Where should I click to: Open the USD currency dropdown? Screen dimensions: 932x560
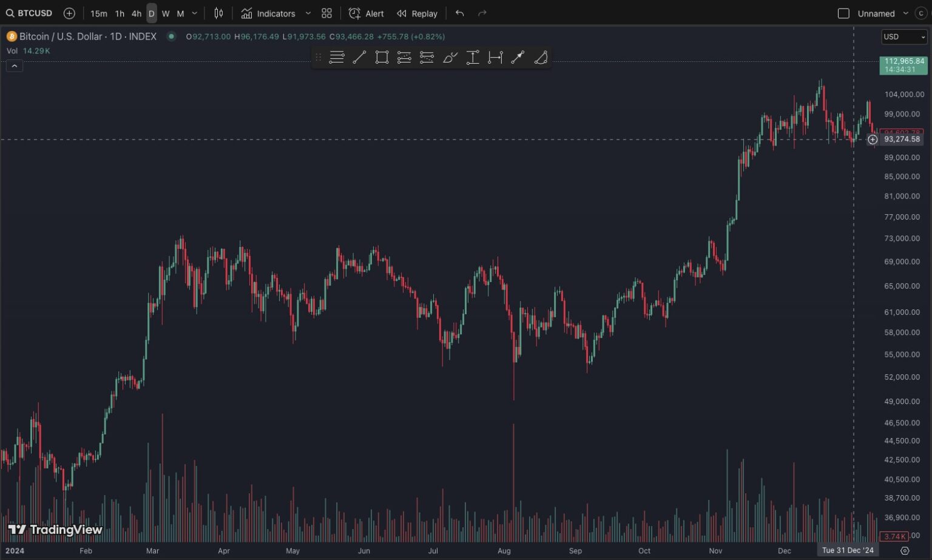[904, 37]
